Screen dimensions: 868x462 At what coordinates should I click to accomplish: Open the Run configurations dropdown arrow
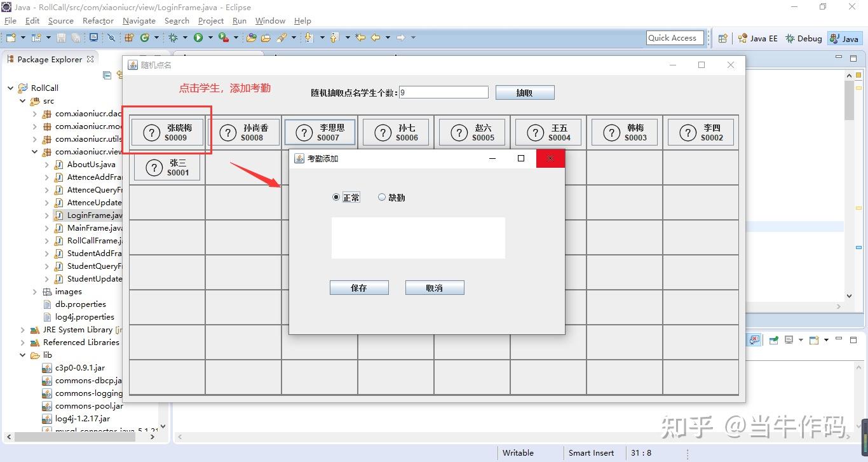click(x=210, y=38)
